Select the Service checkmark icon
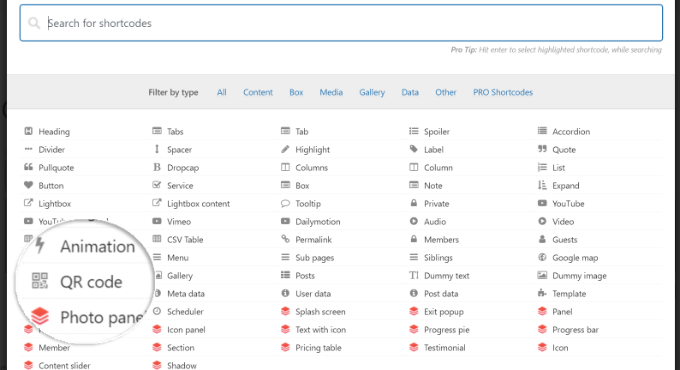The height and width of the screenshot is (370, 680). pos(157,185)
